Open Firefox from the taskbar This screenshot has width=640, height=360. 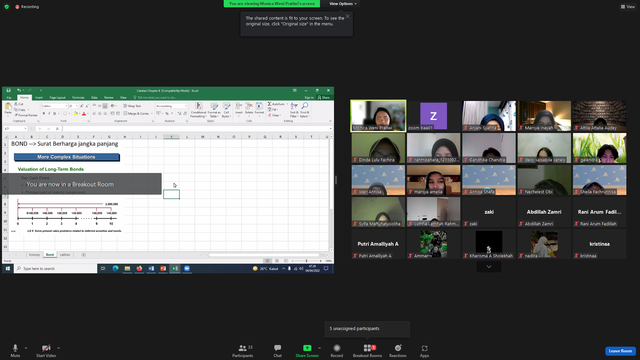click(139, 269)
